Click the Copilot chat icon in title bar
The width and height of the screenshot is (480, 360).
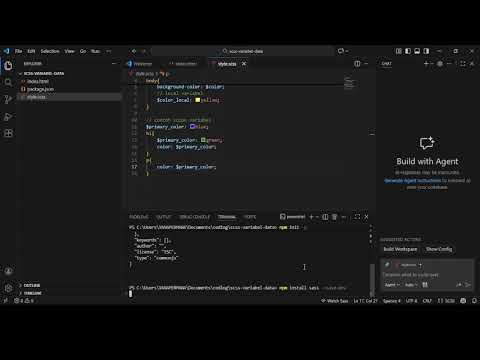pyautogui.click(x=341, y=51)
